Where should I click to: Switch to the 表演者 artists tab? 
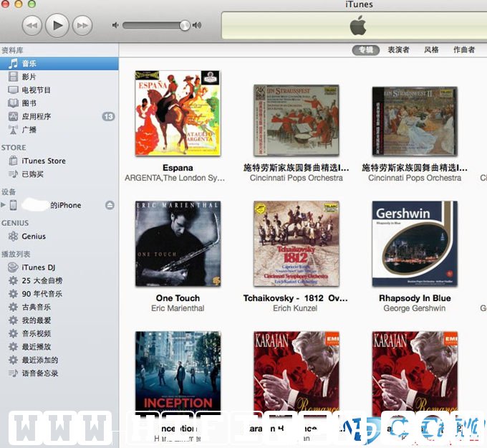(x=398, y=49)
